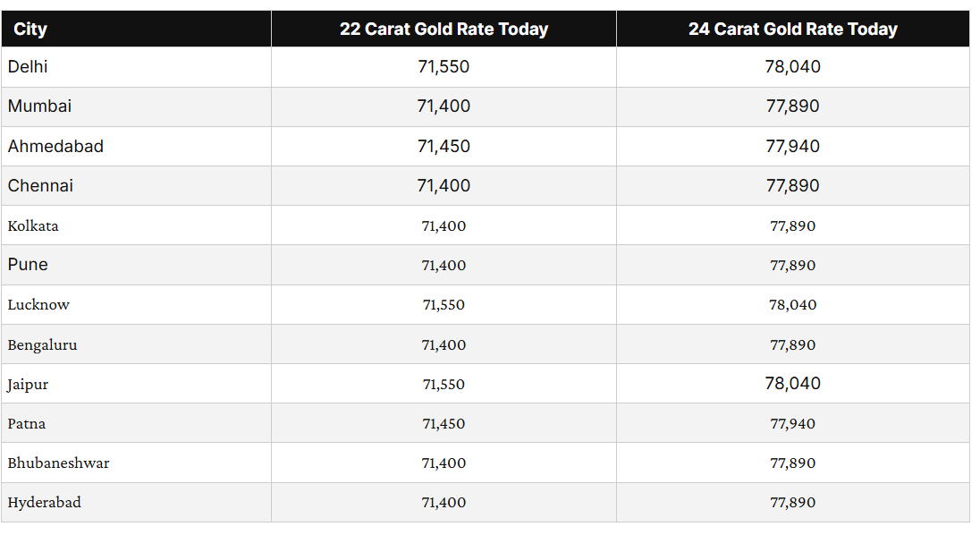Select Patna in the city column

click(27, 424)
